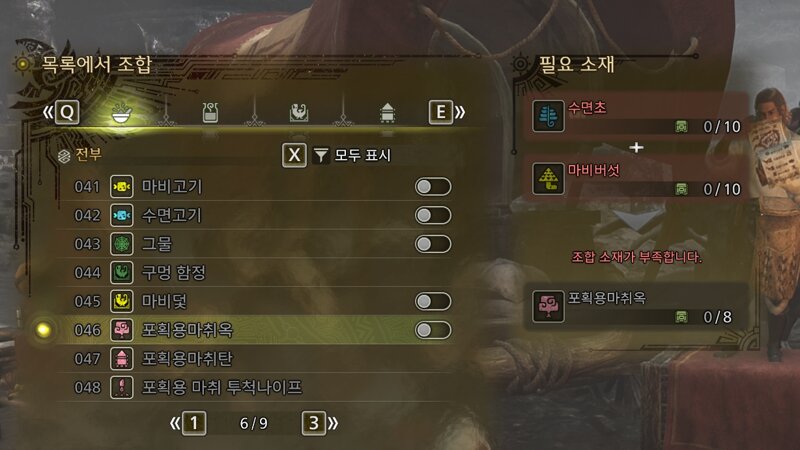The height and width of the screenshot is (450, 800).
Task: Select the 구멍 함정 pitfall trap icon
Action: point(121,272)
